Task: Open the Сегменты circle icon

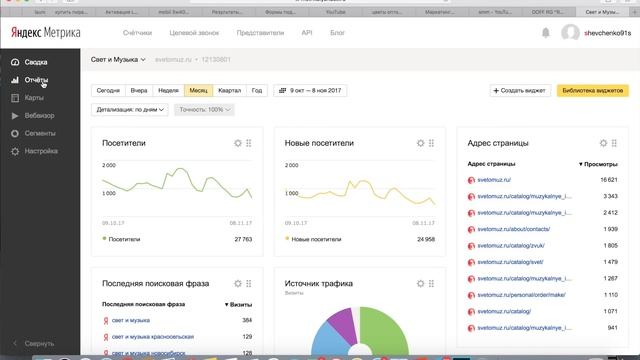Action: 15,133
